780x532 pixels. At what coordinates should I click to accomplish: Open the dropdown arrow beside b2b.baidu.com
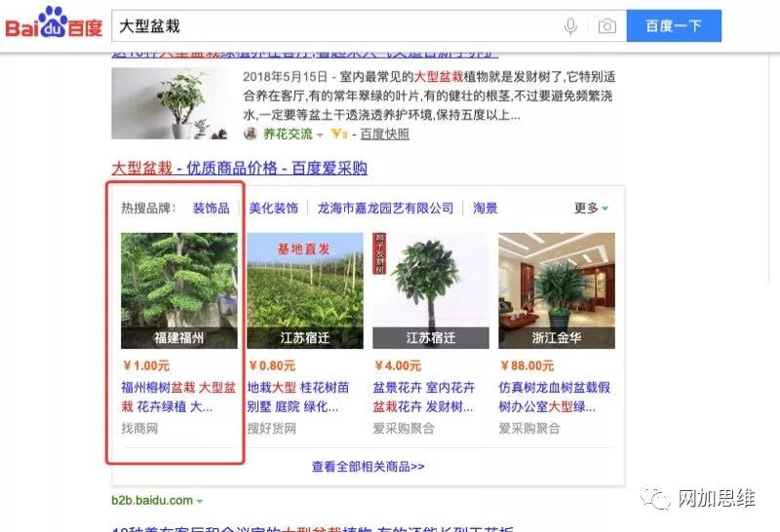point(200,501)
